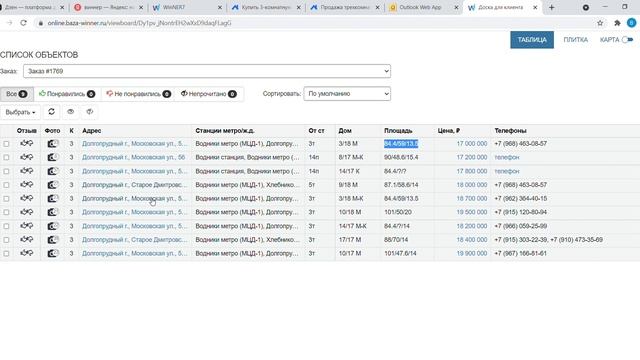Image resolution: width=640 pixels, height=360 pixels.
Task: Open photos for the 3/18 М-К row
Action: click(x=53, y=198)
